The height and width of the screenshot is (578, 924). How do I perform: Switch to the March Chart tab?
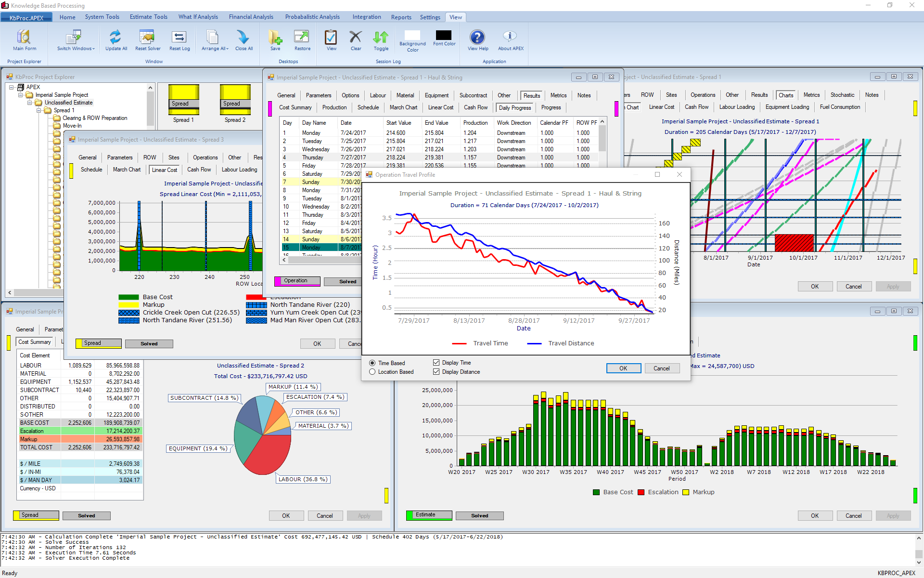coord(403,107)
